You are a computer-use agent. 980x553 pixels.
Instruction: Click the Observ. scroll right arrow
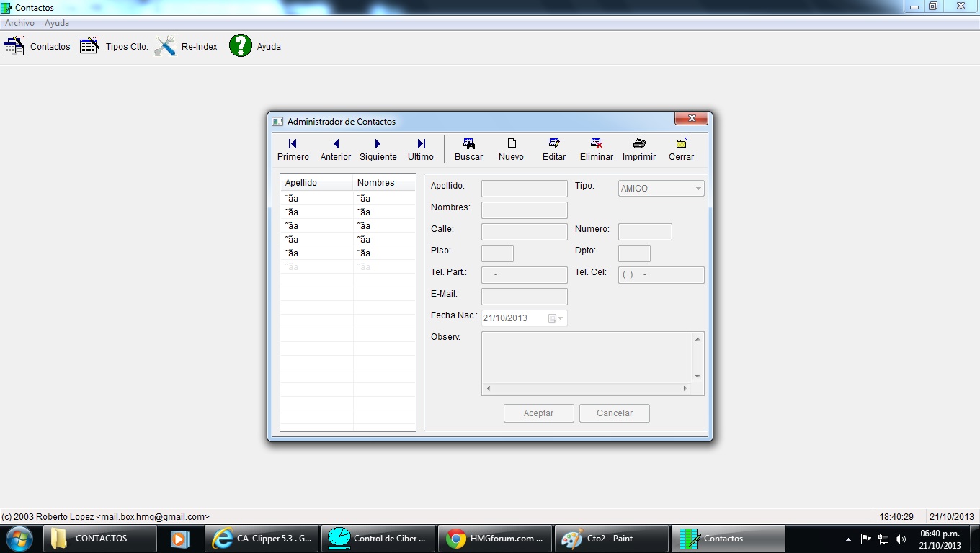click(x=685, y=388)
